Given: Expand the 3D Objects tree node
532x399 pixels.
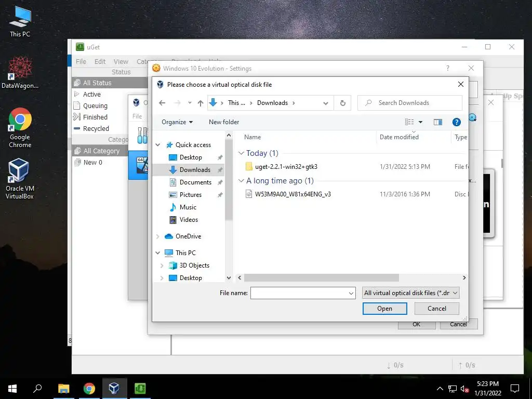Looking at the screenshot, I should 162,265.
